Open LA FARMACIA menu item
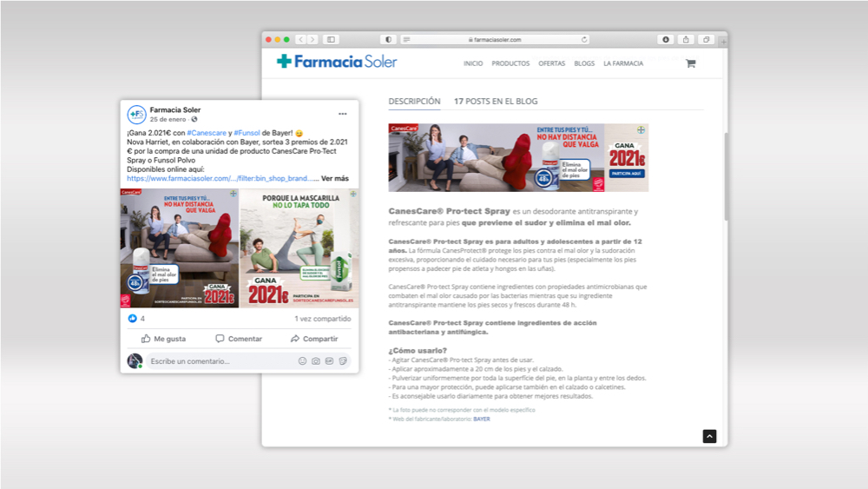This screenshot has height=489, width=868. tap(623, 63)
